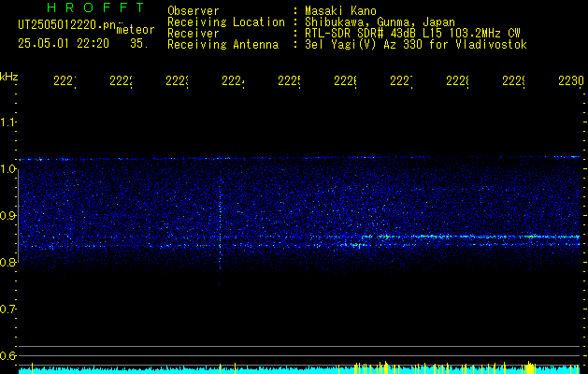The height and width of the screenshot is (374, 588).
Task: Click the Observer label
Action: click(x=194, y=11)
